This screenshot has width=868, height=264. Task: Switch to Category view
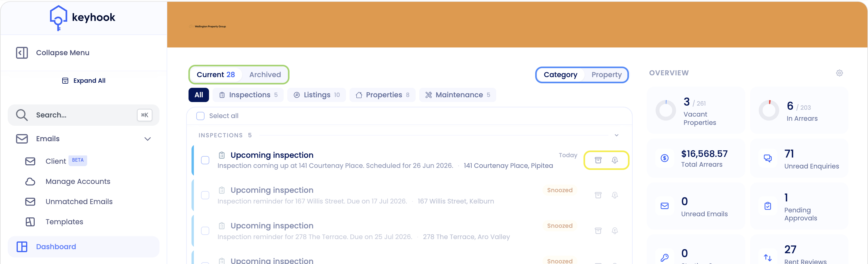pyautogui.click(x=560, y=75)
